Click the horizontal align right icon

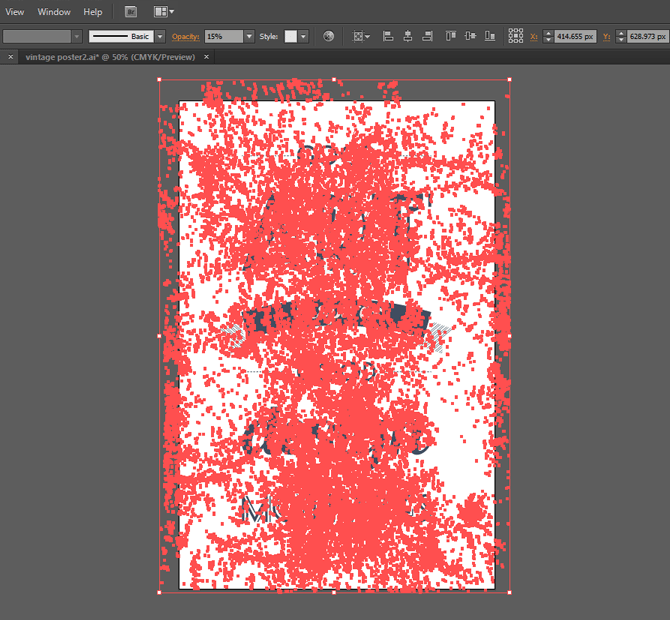click(x=427, y=36)
